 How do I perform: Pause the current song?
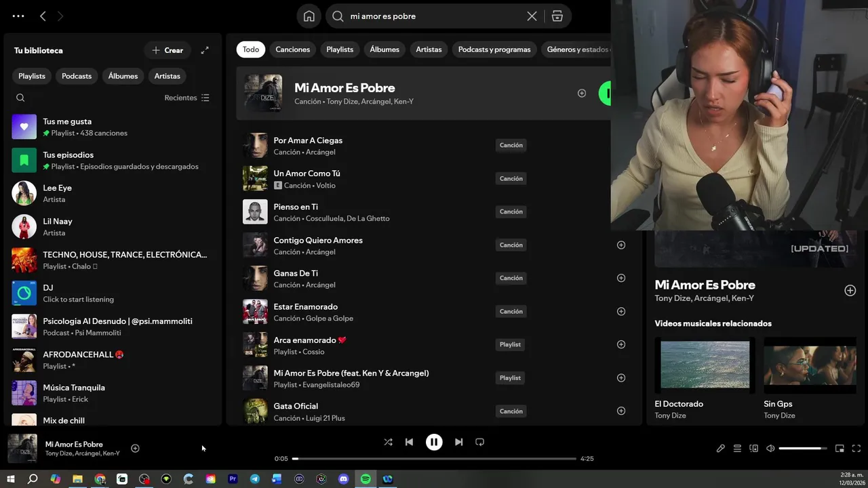click(x=434, y=442)
